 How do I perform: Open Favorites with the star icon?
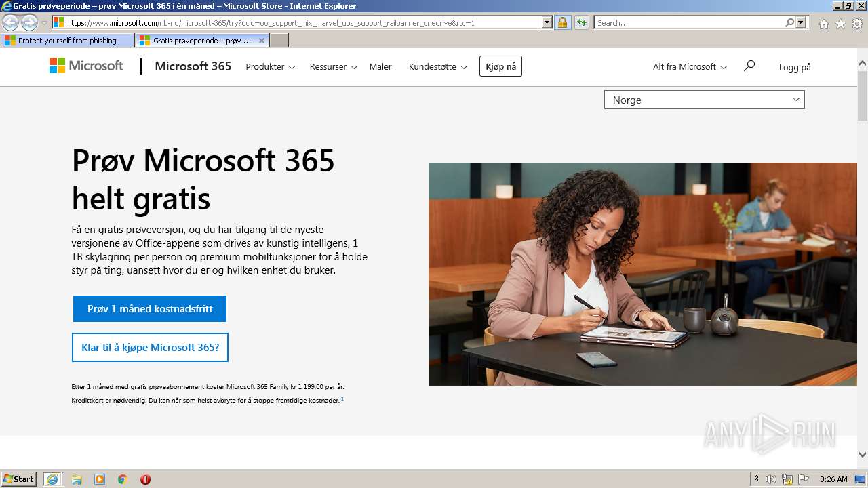[840, 24]
